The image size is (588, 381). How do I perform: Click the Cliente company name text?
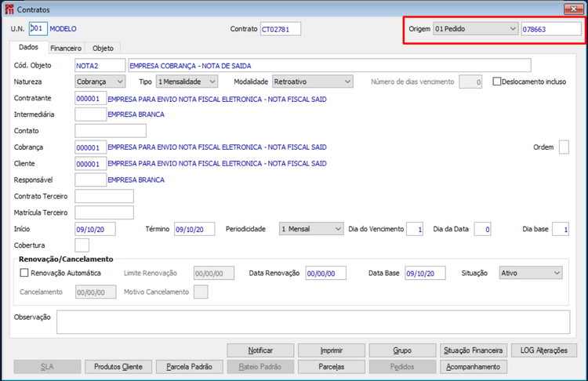point(217,164)
